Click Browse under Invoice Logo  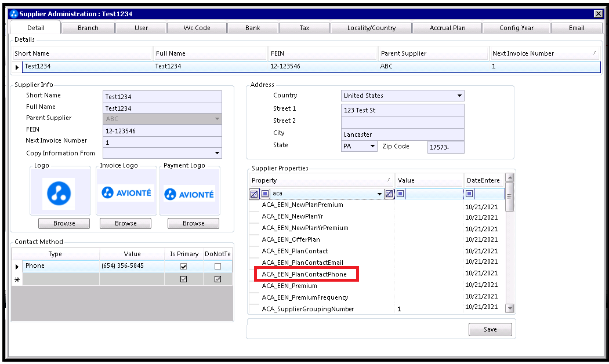125,224
